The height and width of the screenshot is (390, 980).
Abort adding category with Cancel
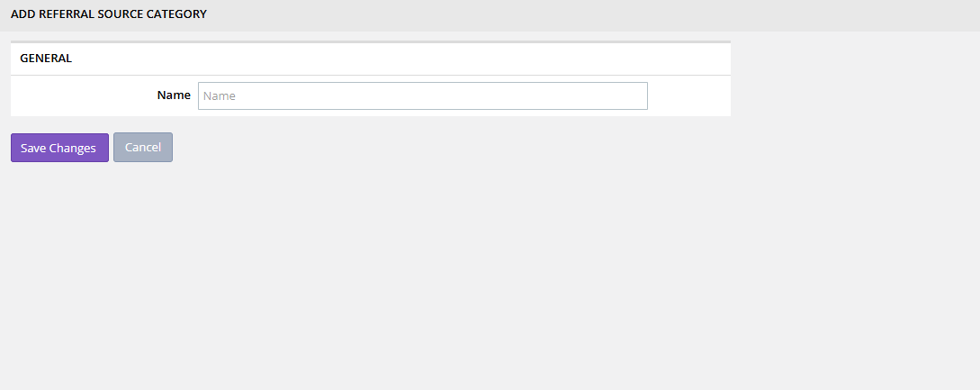pyautogui.click(x=142, y=147)
